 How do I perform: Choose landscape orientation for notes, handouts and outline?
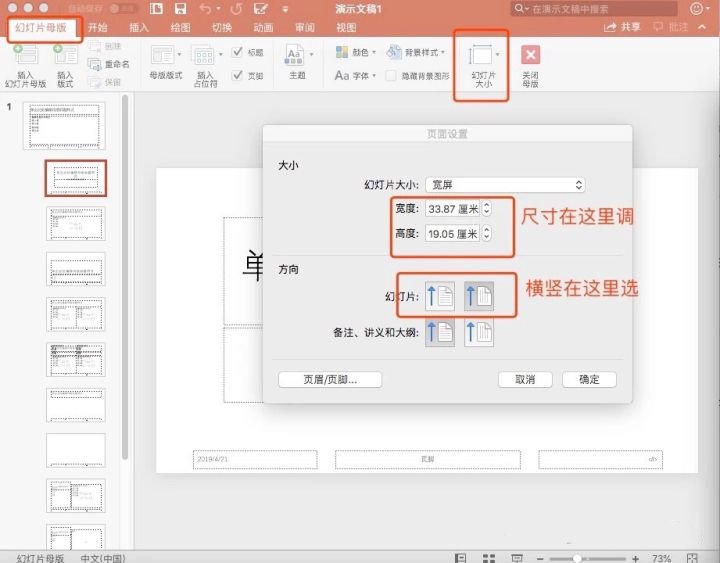point(479,333)
